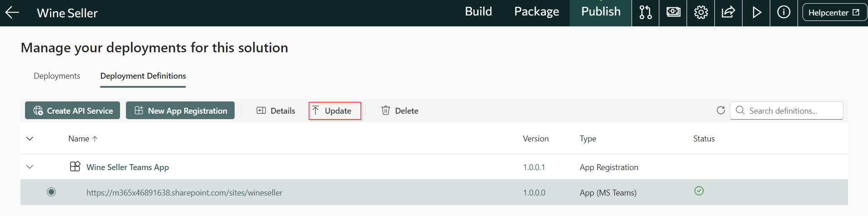Toggle the radio button of sharepoint deployment row
Image resolution: width=868 pixels, height=216 pixels.
pos(51,192)
